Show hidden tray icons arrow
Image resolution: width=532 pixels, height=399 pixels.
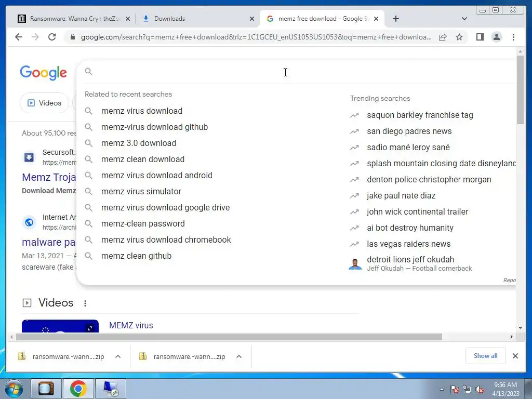(442, 389)
